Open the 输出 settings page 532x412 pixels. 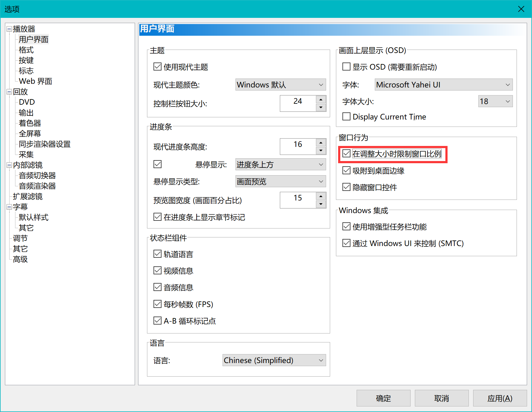pyautogui.click(x=26, y=113)
